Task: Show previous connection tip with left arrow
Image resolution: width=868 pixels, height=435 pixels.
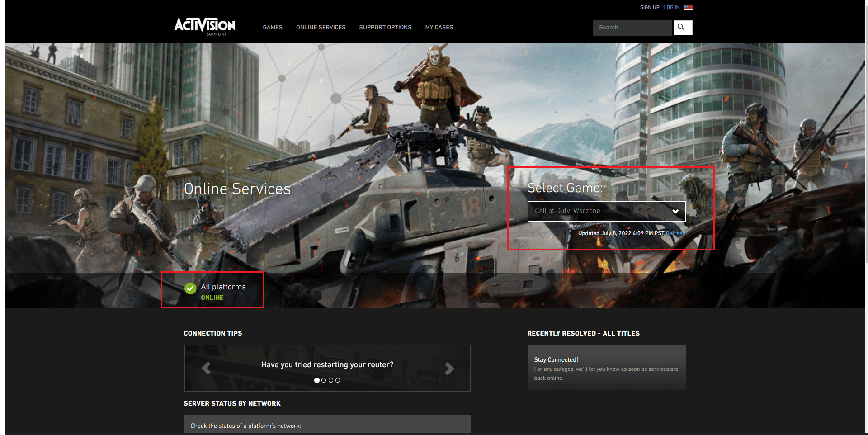Action: (x=206, y=369)
